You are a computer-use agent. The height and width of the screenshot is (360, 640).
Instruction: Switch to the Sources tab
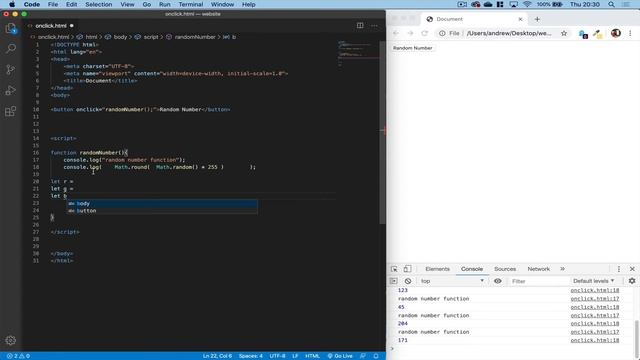(505, 269)
